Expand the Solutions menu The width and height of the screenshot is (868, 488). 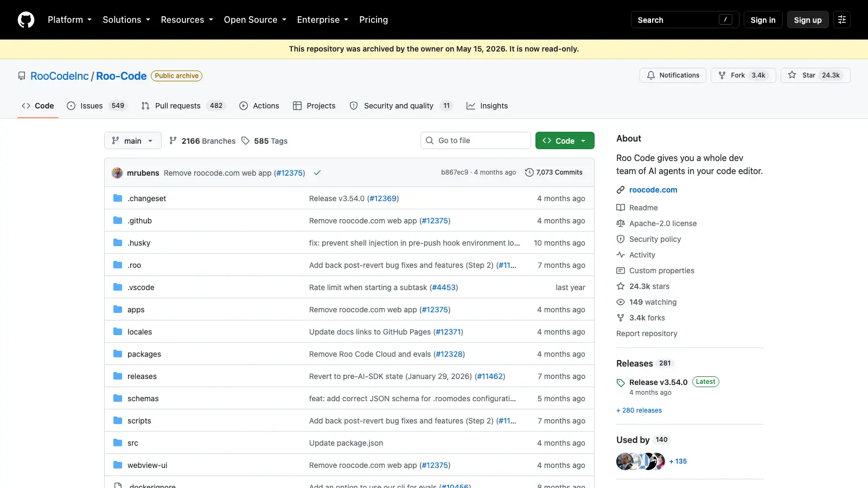coord(126,20)
